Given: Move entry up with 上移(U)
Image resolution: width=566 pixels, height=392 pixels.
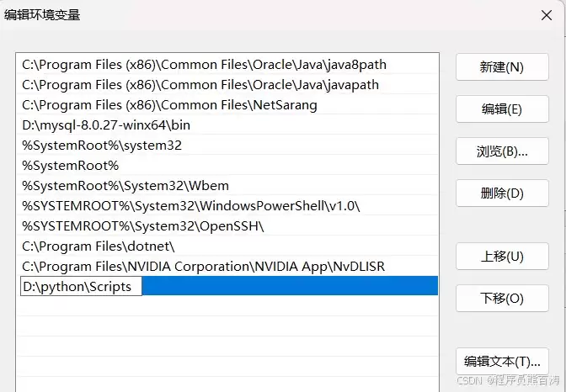Looking at the screenshot, I should (502, 256).
